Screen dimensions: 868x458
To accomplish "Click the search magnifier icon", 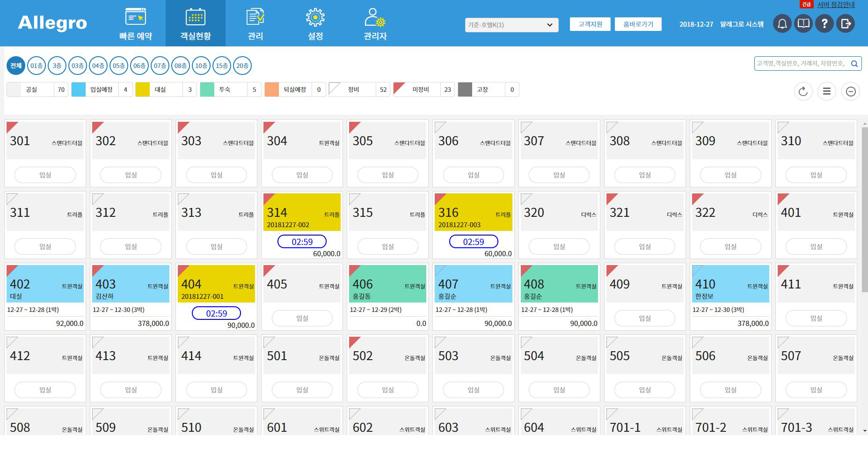I will (854, 64).
